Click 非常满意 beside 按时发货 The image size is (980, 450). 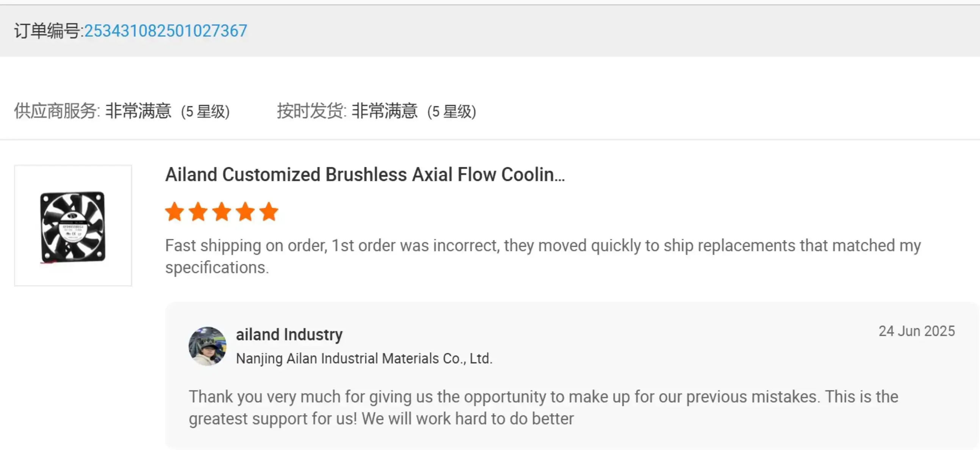[384, 111]
